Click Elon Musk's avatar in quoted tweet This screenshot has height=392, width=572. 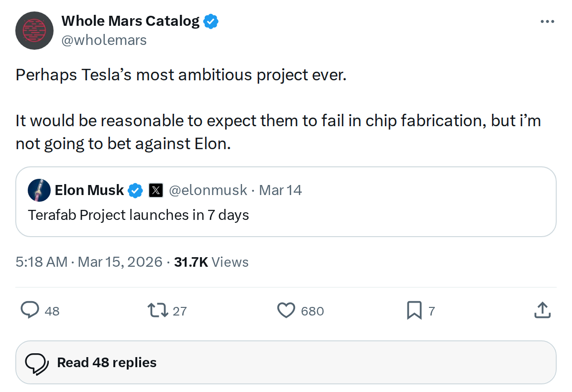click(x=39, y=190)
